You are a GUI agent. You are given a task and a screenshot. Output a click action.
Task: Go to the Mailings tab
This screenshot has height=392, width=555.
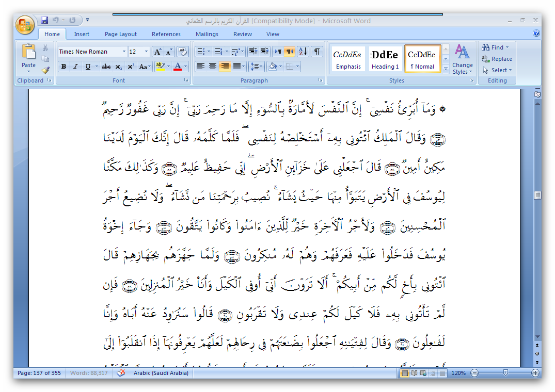click(x=207, y=34)
